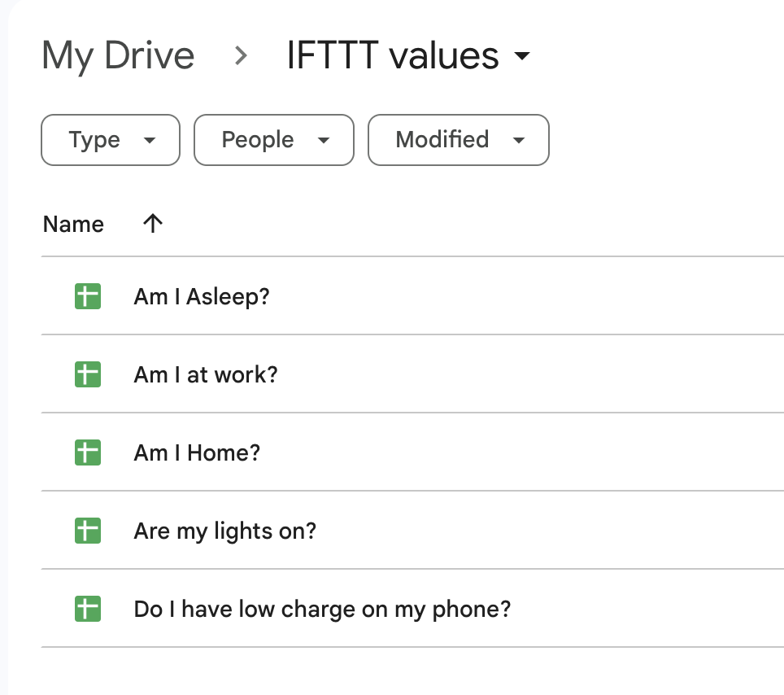Select the spreadsheet icon for Are my lights on?

pyautogui.click(x=88, y=531)
